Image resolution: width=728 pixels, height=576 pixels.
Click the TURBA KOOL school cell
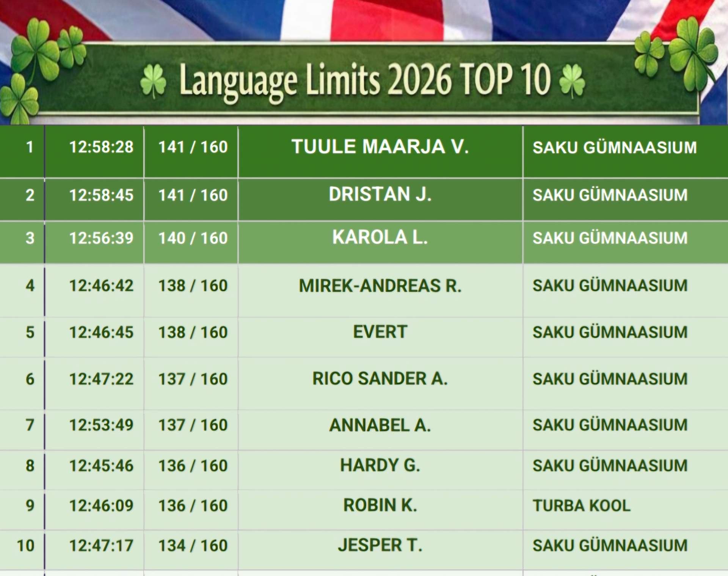[x=581, y=506]
